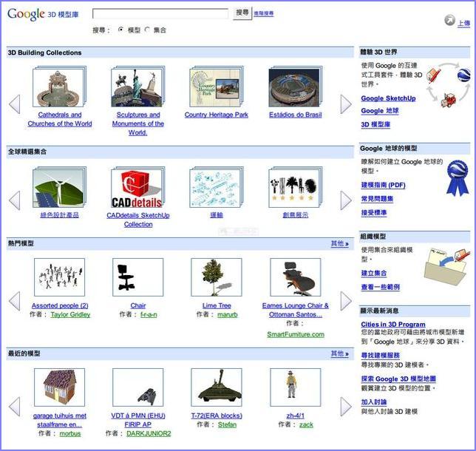Image resolution: width=476 pixels, height=451 pixels.
Task: Click the 搜尋 search button
Action: [x=242, y=13]
